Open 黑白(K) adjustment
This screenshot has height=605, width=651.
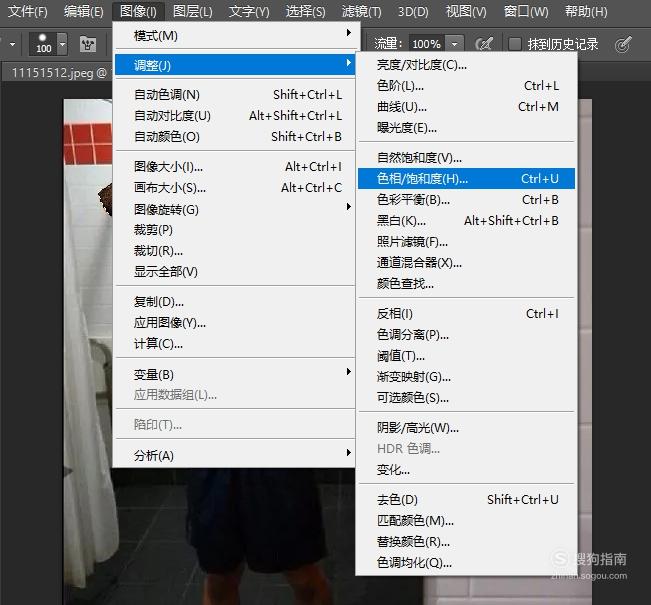pos(466,220)
